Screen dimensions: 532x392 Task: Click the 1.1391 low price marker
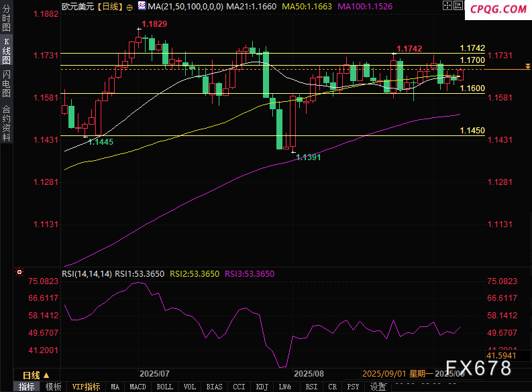pyautogui.click(x=308, y=157)
